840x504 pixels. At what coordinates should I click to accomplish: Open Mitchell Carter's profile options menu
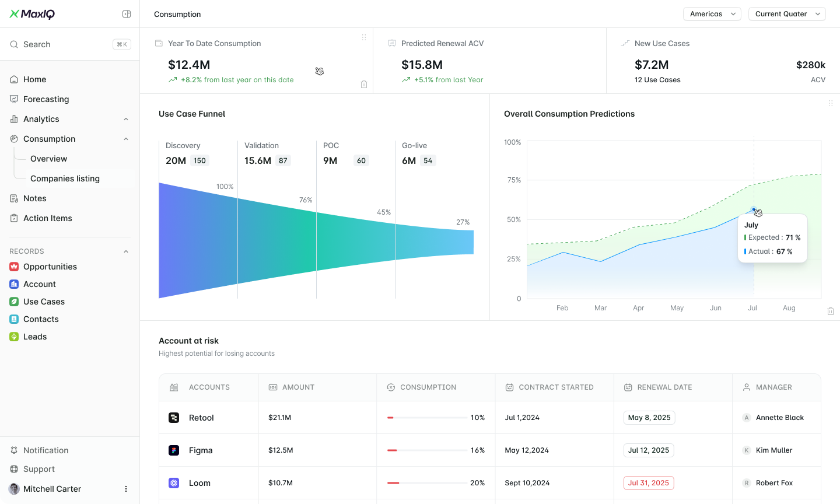[x=125, y=489]
